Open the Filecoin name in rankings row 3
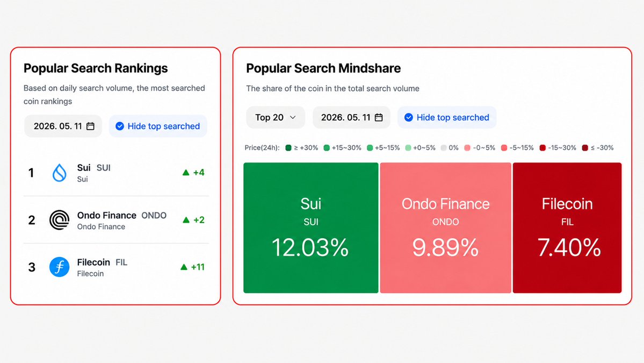The image size is (644, 363). click(93, 262)
